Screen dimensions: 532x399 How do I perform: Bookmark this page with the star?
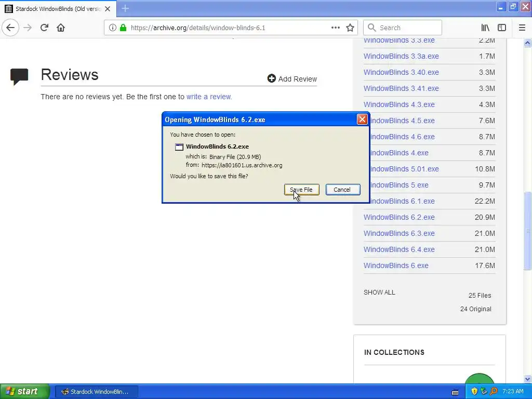pos(350,28)
